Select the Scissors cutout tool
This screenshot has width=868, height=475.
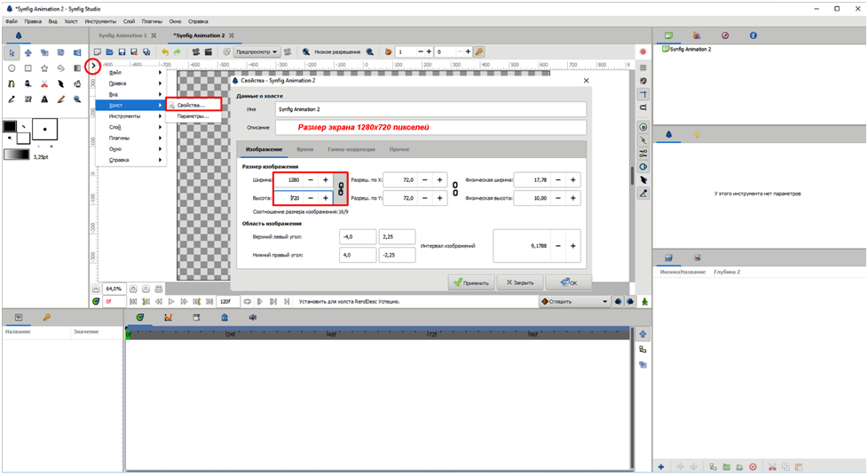[x=44, y=84]
